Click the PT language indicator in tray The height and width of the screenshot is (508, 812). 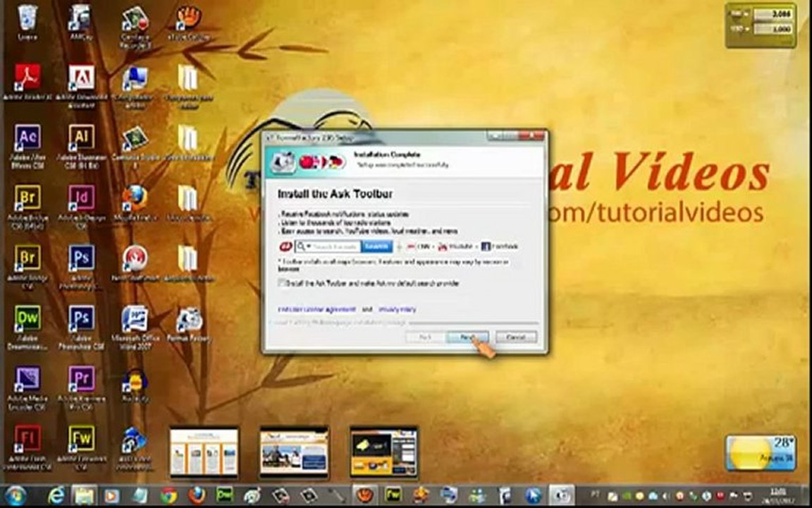(x=596, y=496)
